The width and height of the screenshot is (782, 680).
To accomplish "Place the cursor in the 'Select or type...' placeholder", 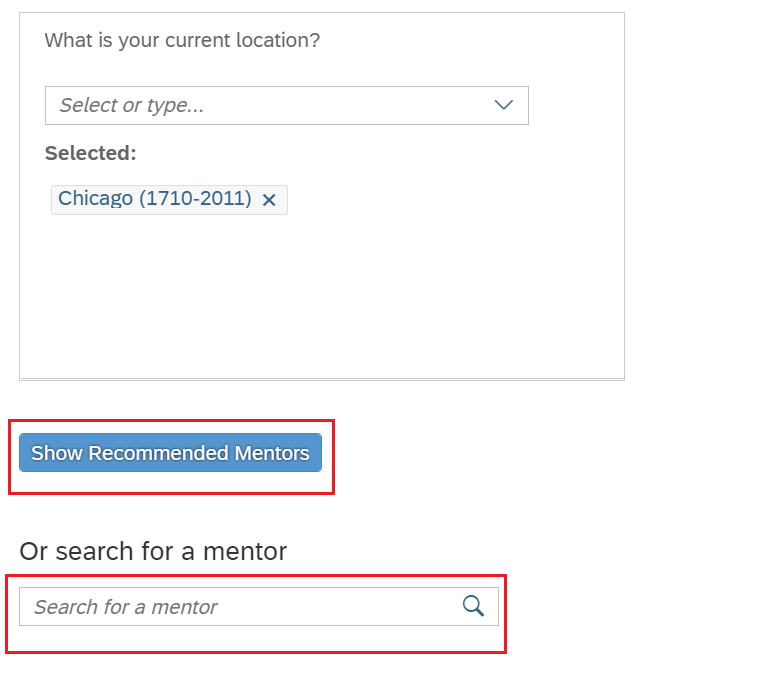I will [x=132, y=105].
